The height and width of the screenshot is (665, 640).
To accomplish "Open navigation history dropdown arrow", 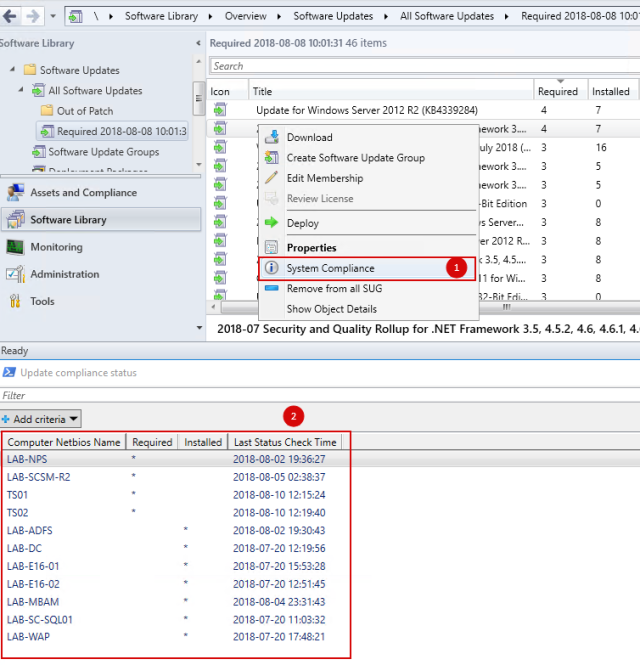I will tap(53, 17).
